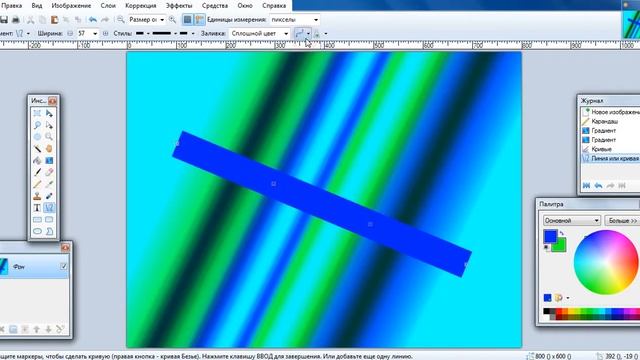
Task: Select the Clone Stamp tool
Action: pos(37,196)
